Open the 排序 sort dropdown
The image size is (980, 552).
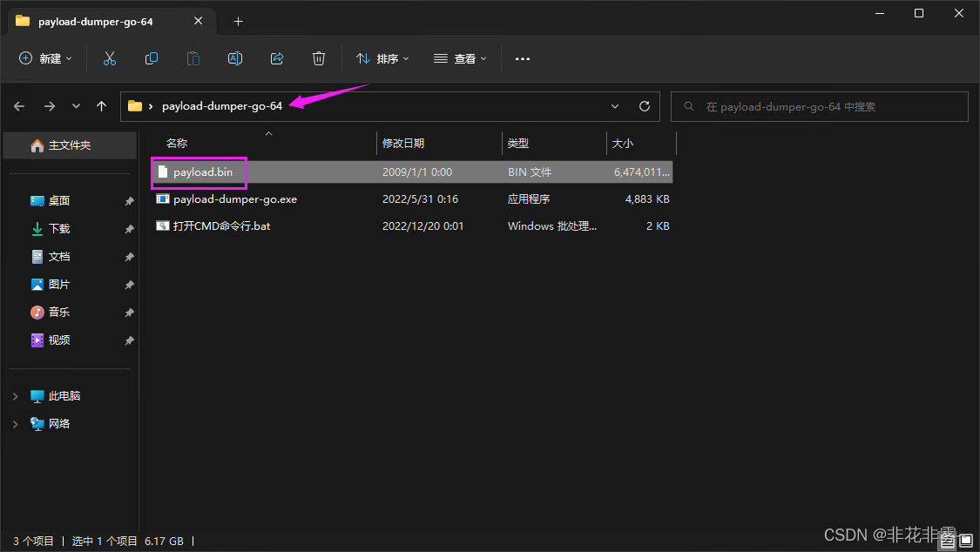[382, 58]
